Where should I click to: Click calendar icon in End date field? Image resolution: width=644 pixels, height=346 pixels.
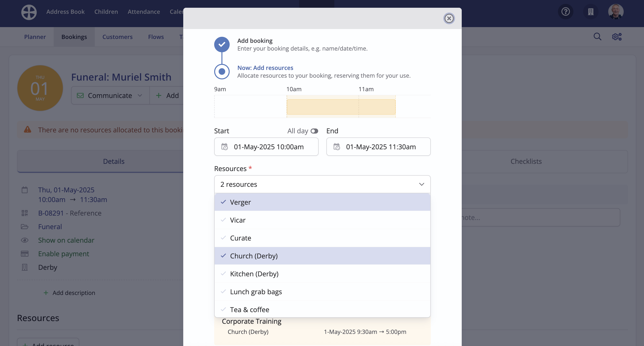[x=337, y=147]
